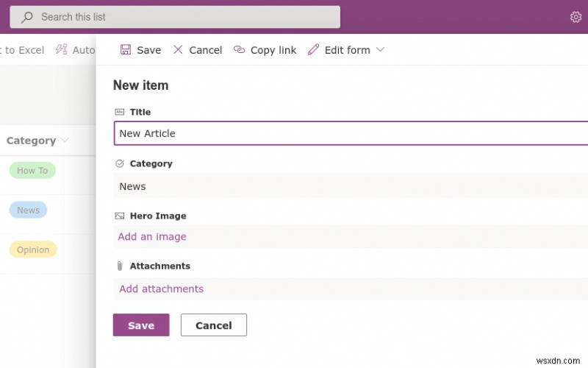588x368 pixels.
Task: Click the search magnifier icon
Action: (26, 16)
